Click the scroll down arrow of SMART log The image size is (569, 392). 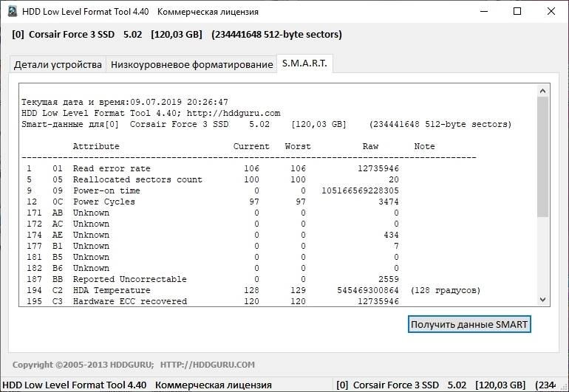pos(543,300)
